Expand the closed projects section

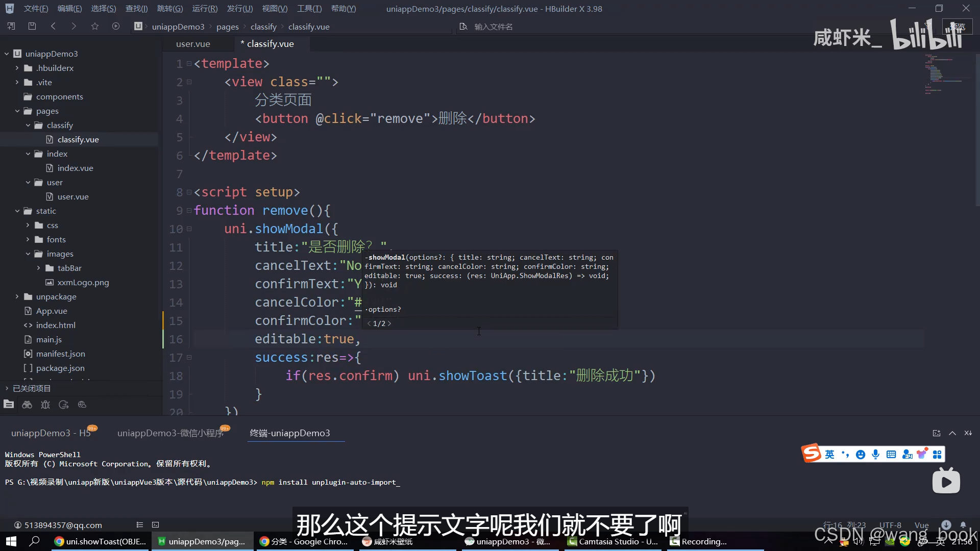(x=7, y=388)
